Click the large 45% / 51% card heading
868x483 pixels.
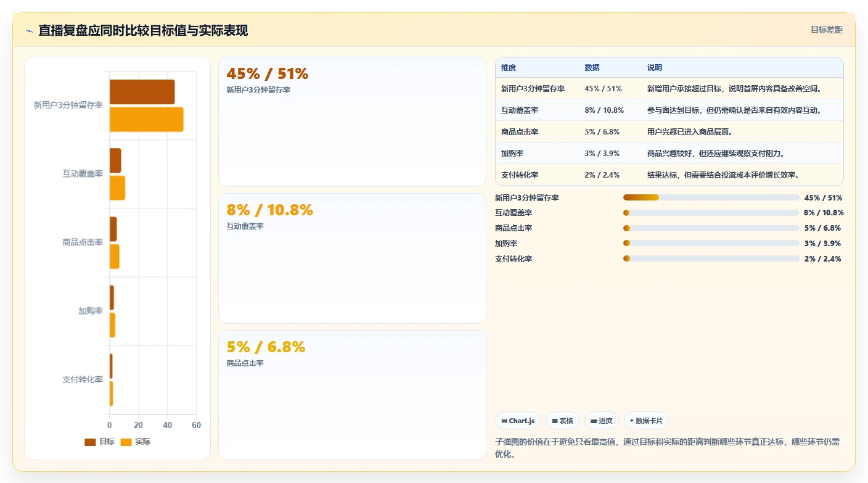pyautogui.click(x=267, y=74)
